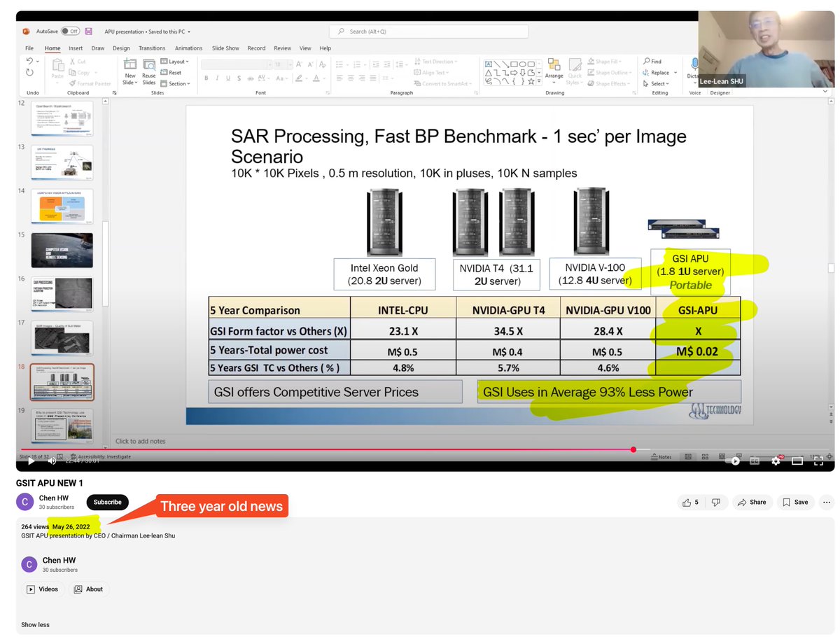Toggle autoplay switch in video player
This screenshot has height=639, width=840.
pyautogui.click(x=734, y=461)
